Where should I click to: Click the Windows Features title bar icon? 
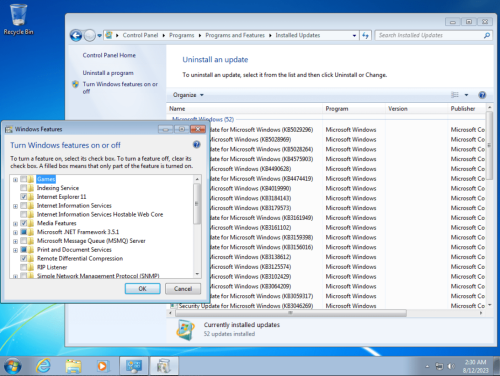(8, 129)
